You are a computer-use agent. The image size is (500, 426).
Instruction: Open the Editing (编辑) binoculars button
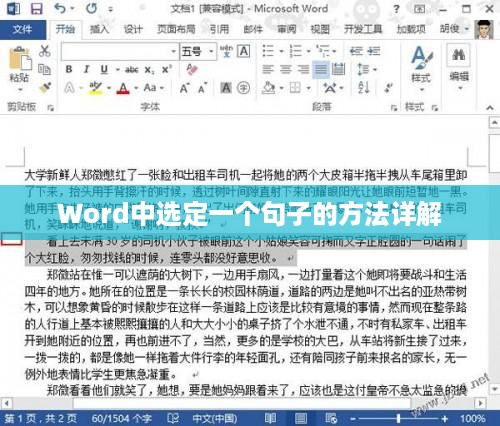459,67
